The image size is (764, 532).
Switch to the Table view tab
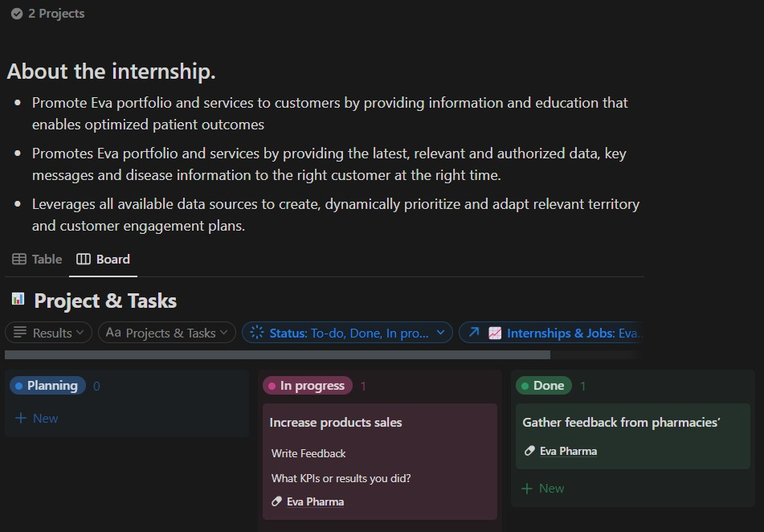tap(37, 259)
